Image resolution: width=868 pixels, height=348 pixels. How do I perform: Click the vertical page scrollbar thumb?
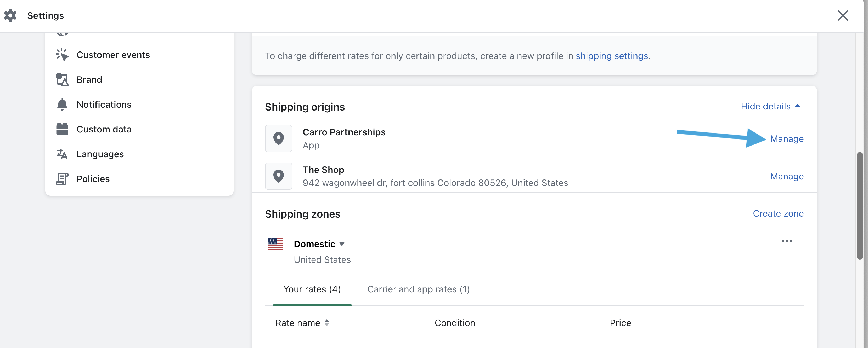point(860,205)
